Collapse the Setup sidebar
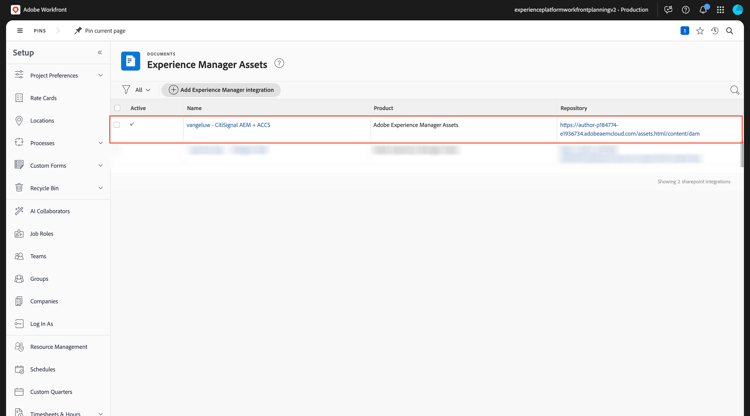 [99, 53]
